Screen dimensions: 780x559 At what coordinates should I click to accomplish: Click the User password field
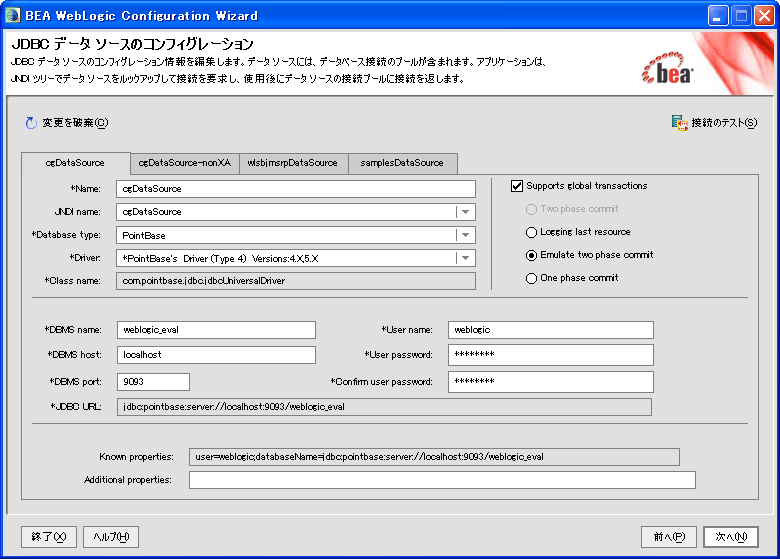point(551,355)
